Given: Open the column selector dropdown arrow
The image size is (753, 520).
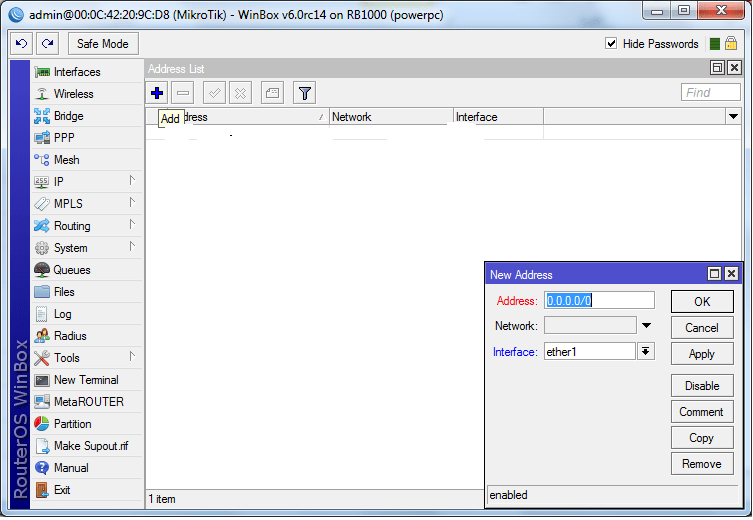Looking at the screenshot, I should (x=733, y=117).
